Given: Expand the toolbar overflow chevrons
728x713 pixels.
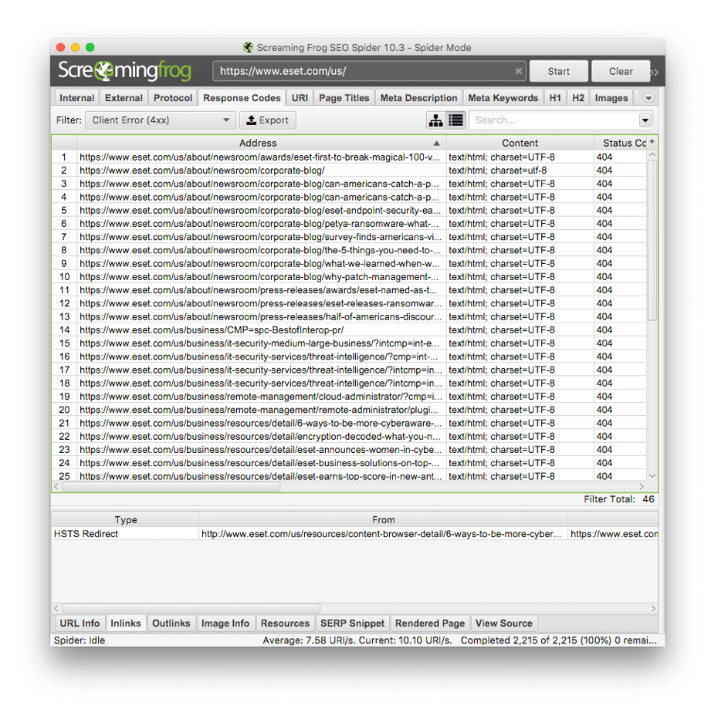Looking at the screenshot, I should pos(654,72).
